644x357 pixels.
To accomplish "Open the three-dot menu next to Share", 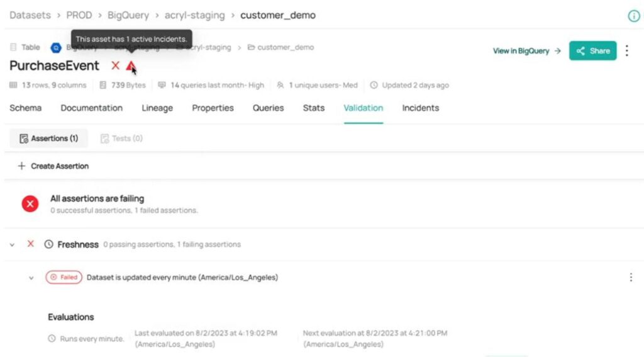I will pyautogui.click(x=627, y=51).
